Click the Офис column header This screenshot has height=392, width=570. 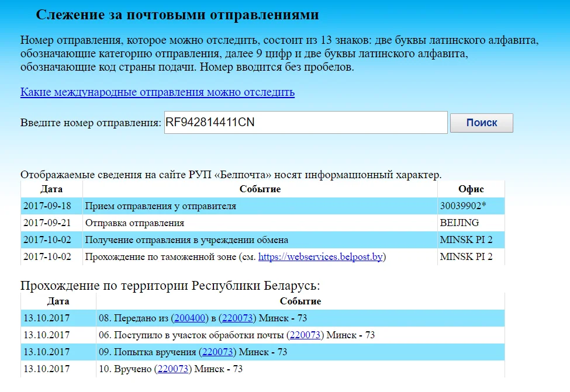click(x=471, y=189)
